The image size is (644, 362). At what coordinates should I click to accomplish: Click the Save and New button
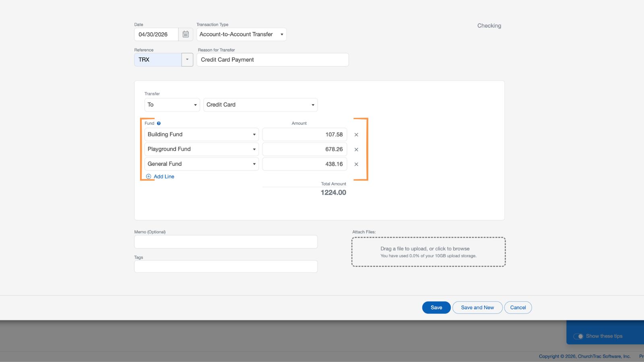477,308
